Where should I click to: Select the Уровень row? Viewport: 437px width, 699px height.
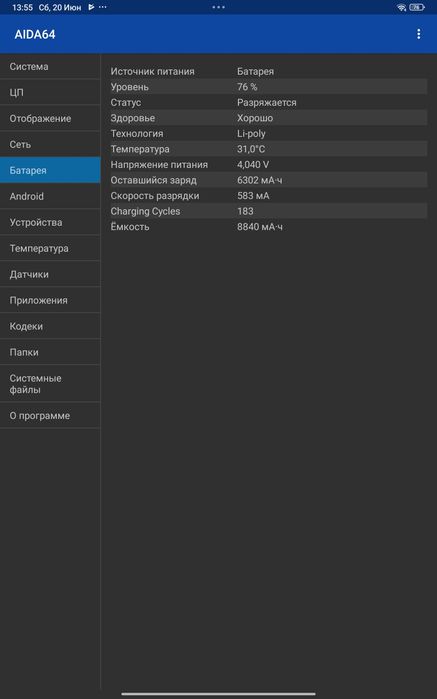point(268,87)
